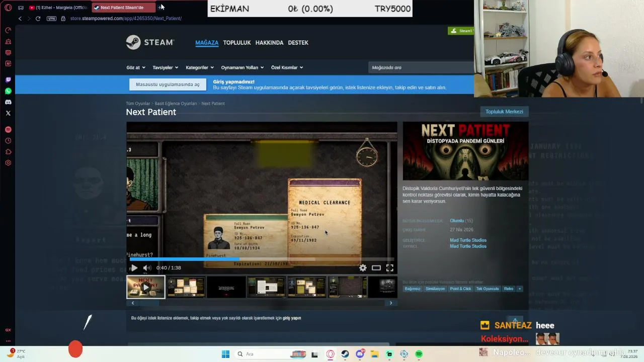Click the Steam logo on store header
644x362 pixels.
pos(150,42)
